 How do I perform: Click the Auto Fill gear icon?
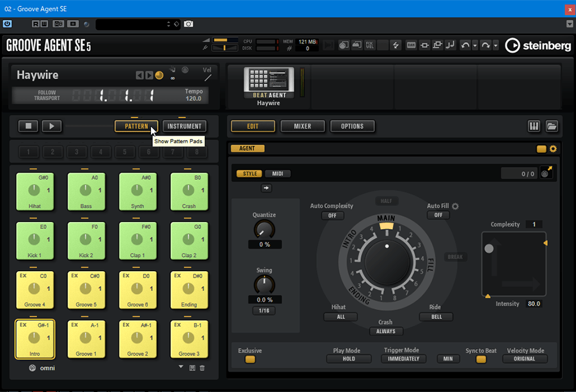(x=456, y=206)
